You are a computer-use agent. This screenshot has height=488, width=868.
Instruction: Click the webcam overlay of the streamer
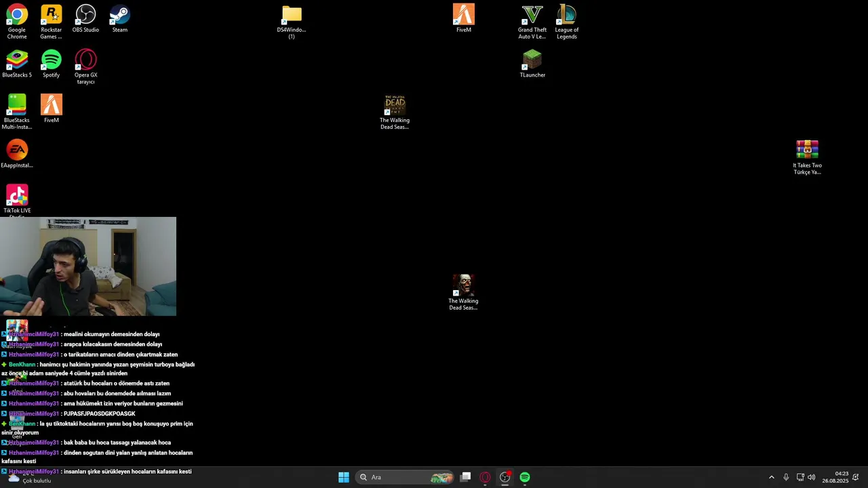[x=88, y=266]
